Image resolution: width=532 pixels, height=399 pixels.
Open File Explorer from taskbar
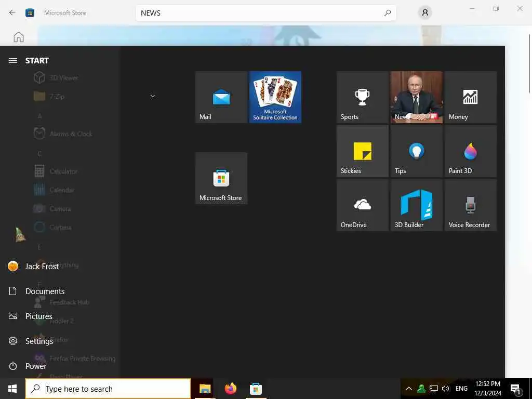point(205,389)
